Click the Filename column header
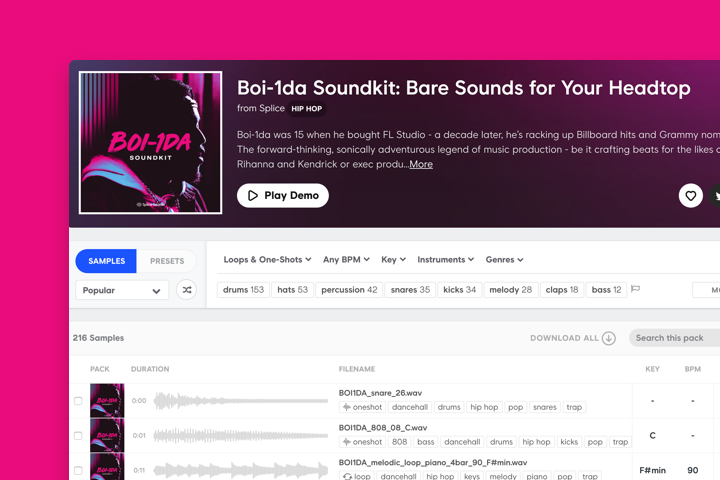The height and width of the screenshot is (480, 720). click(x=357, y=369)
